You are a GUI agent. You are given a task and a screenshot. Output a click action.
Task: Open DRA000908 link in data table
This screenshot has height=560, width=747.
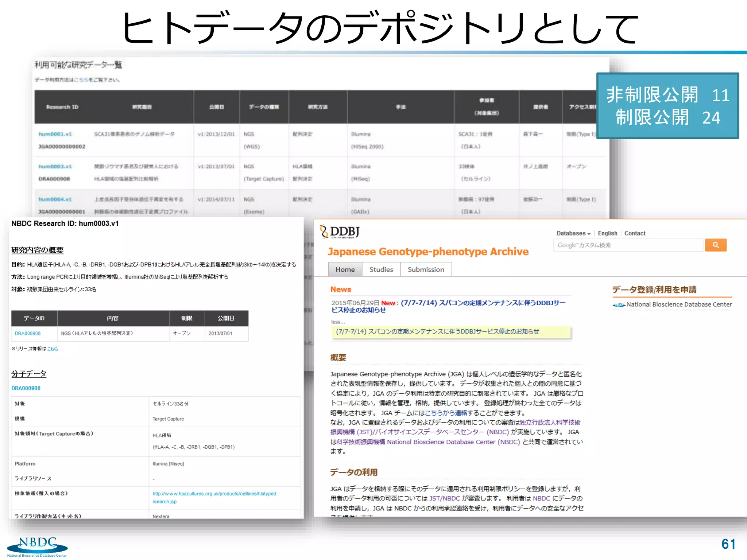[28, 334]
